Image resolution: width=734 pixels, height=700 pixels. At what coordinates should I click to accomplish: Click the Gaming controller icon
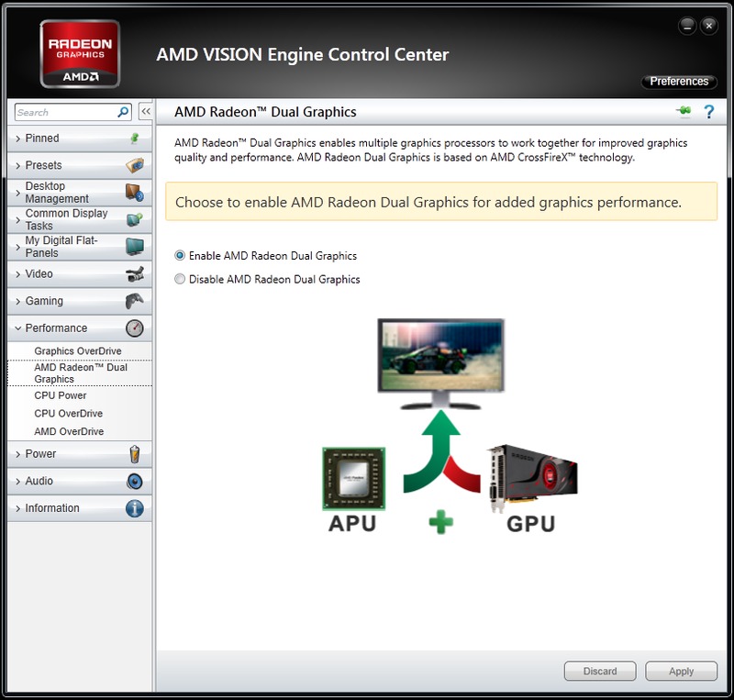pyautogui.click(x=135, y=301)
